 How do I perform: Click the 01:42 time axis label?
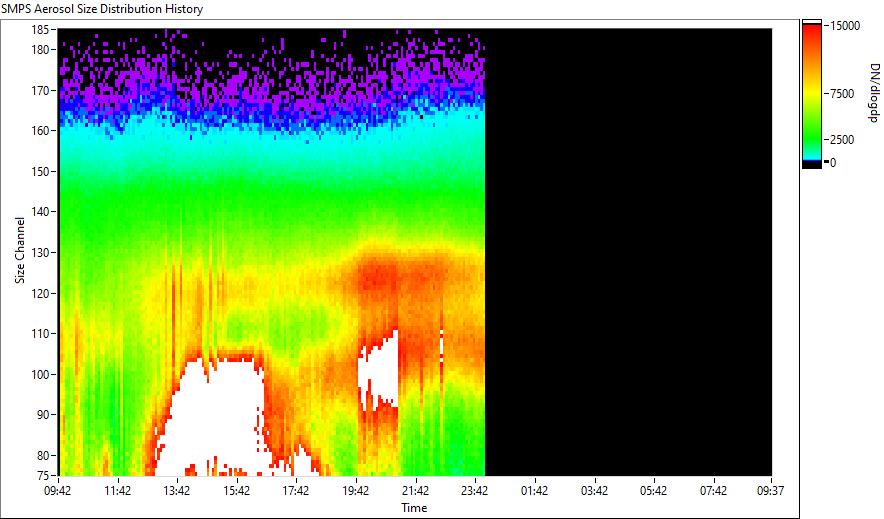(x=534, y=491)
